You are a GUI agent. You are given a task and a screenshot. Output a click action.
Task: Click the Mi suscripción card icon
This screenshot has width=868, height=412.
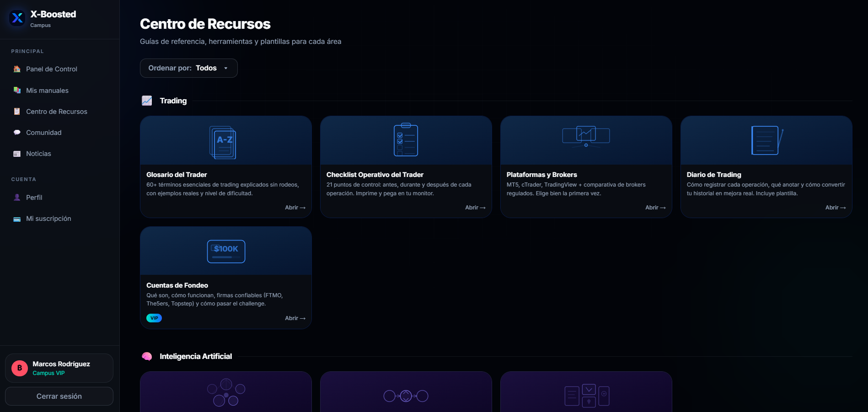tap(17, 219)
